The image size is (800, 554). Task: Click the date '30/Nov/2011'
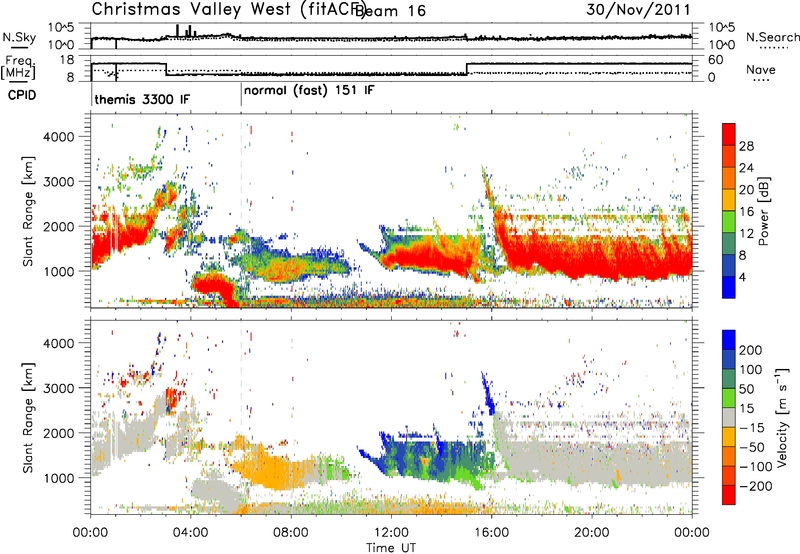click(638, 9)
